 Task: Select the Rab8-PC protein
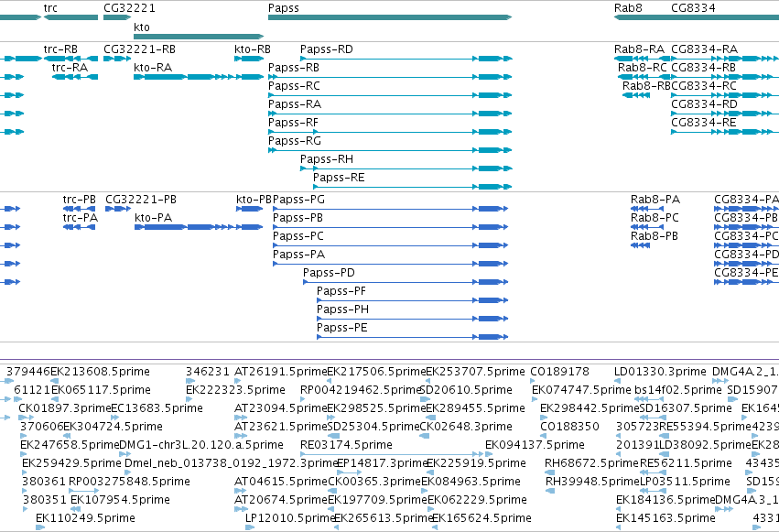coord(647,227)
